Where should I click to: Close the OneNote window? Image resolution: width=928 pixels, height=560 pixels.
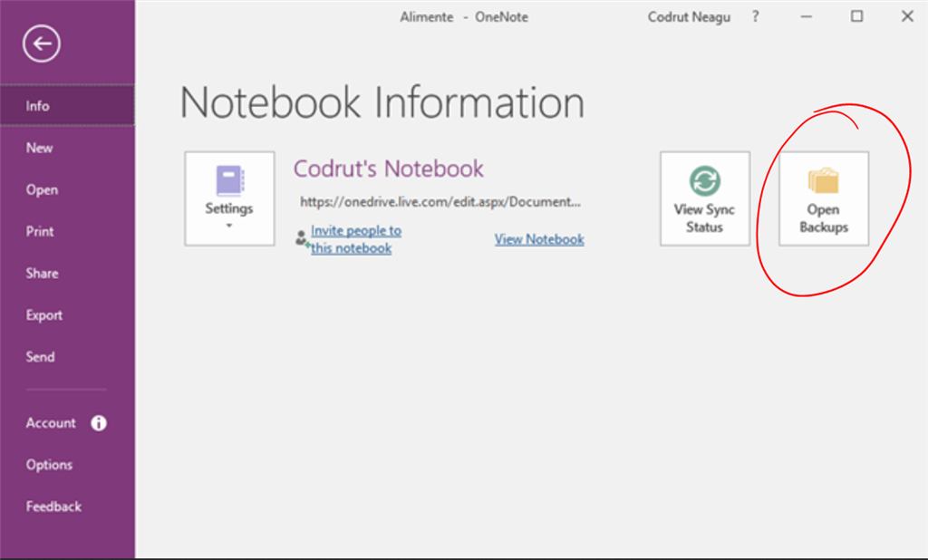point(907,16)
